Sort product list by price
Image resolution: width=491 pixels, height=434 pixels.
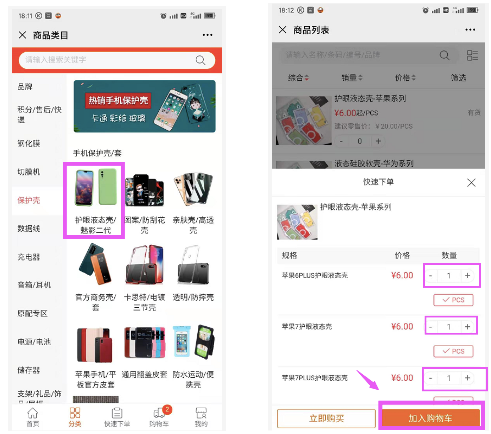click(x=405, y=78)
